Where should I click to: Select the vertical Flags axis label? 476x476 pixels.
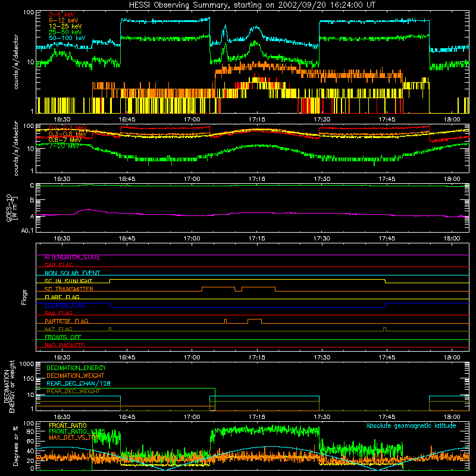click(24, 297)
